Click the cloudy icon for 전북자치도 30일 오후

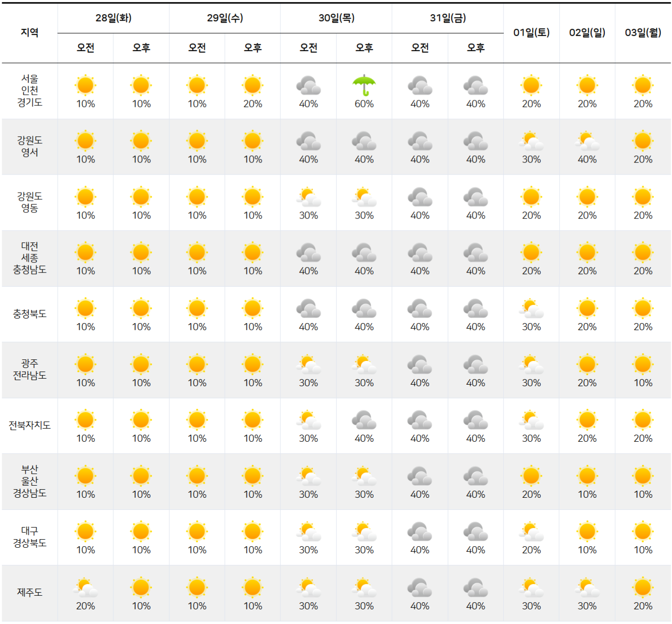(x=364, y=420)
